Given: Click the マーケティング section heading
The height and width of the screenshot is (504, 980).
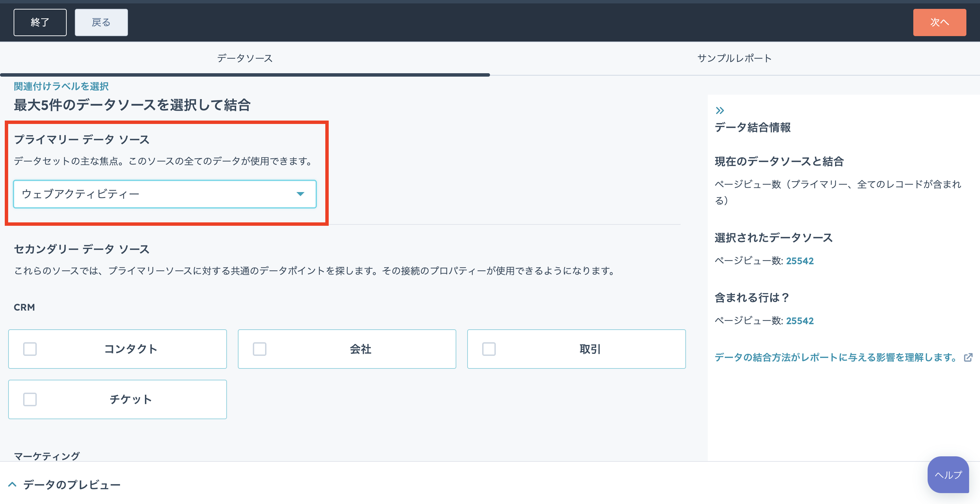Looking at the screenshot, I should point(47,456).
